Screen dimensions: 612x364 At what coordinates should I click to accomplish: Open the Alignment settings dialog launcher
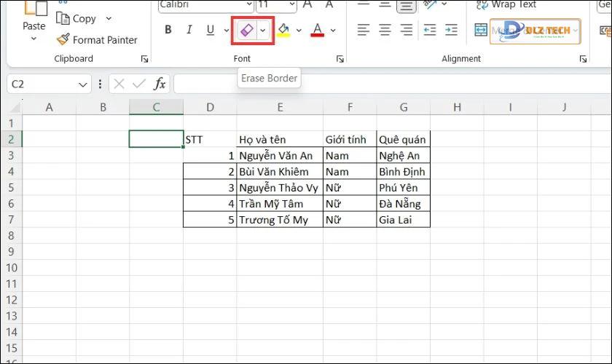[583, 59]
